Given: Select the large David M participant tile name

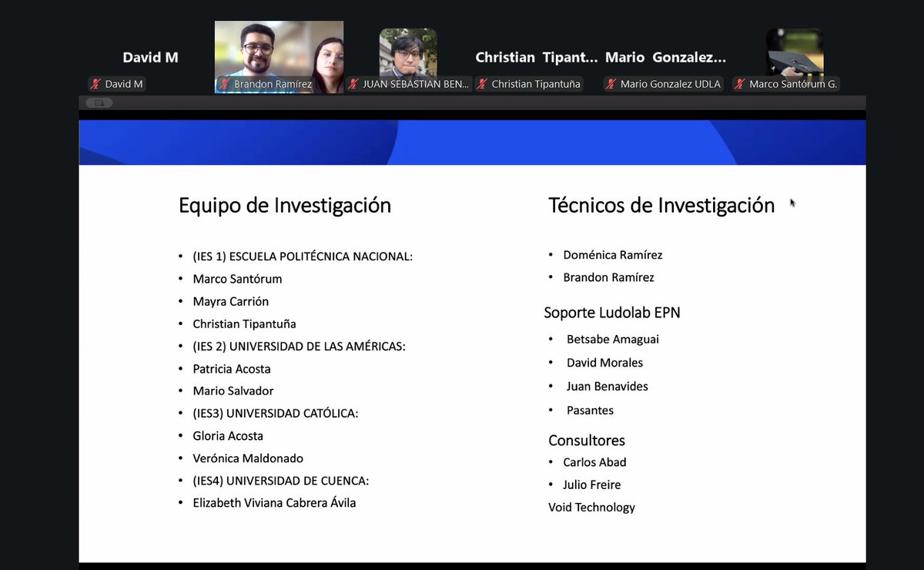Looking at the screenshot, I should [149, 57].
